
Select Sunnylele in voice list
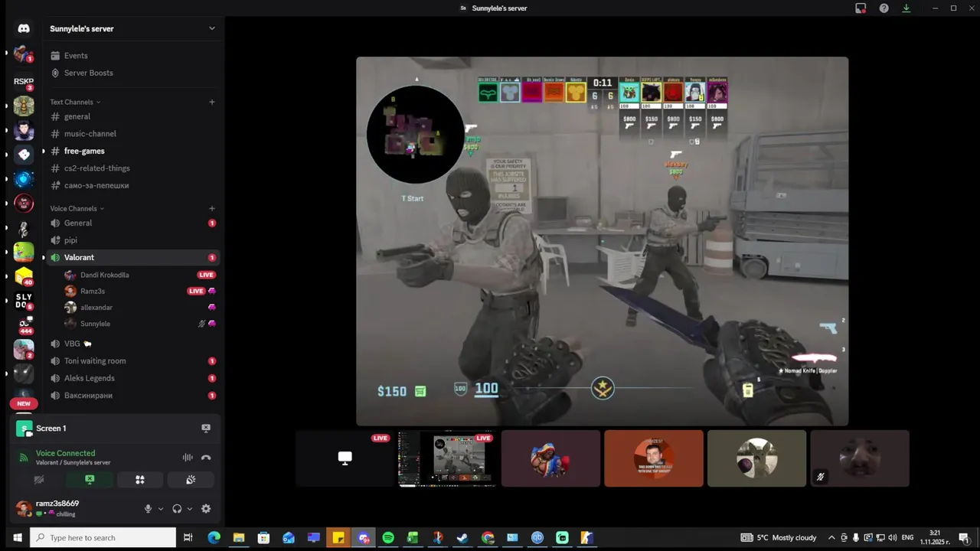[141, 324]
